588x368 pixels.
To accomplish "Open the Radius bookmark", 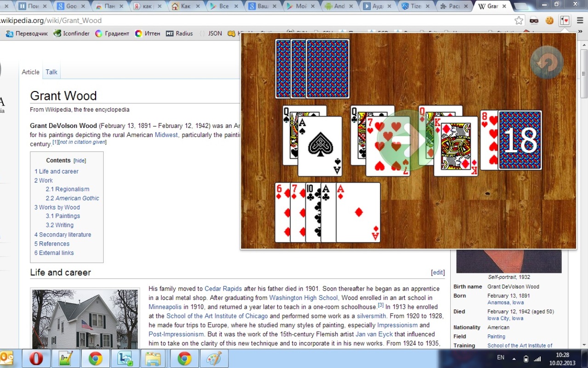I will pos(179,34).
